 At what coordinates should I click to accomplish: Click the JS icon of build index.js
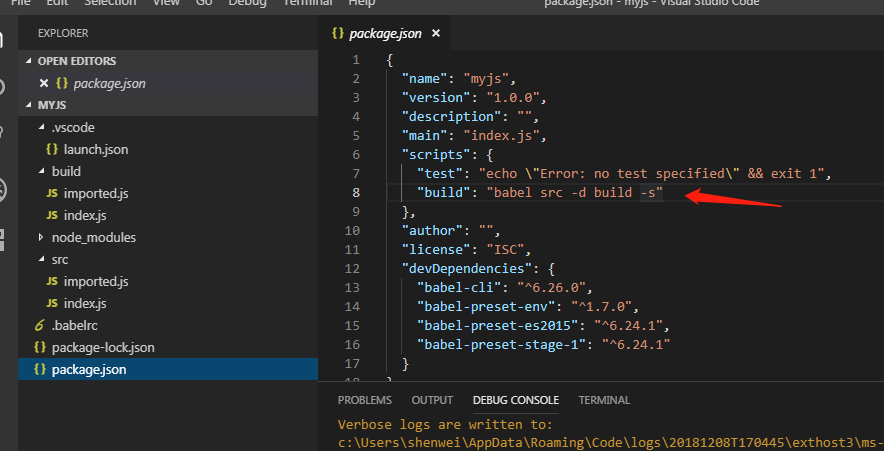tap(52, 215)
